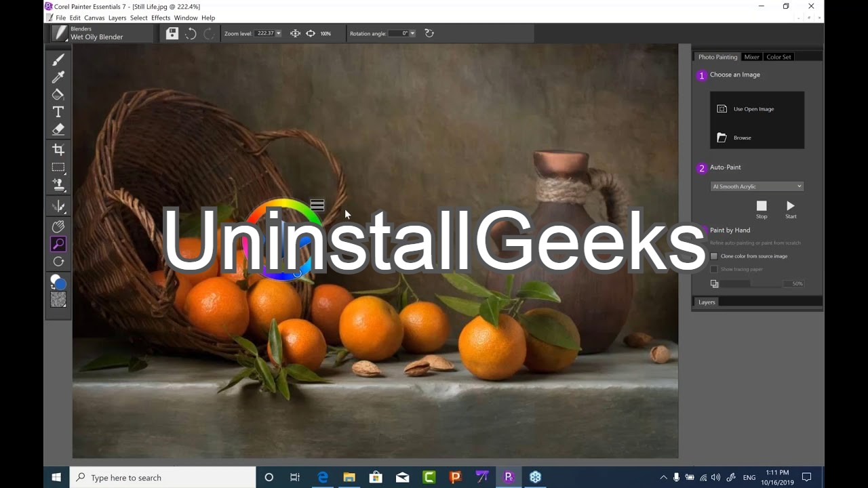Click the Zoom level value field
Screen dimensions: 868x488
[x=265, y=33]
